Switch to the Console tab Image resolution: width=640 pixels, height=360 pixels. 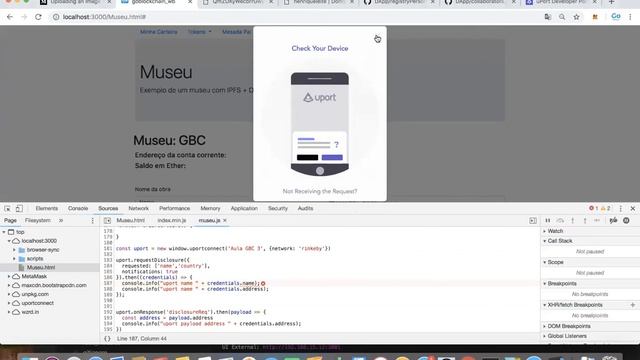click(78, 209)
